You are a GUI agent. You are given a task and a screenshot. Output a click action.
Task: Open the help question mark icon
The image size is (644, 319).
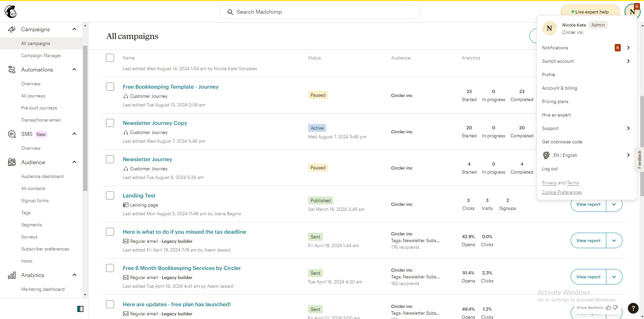click(633, 308)
